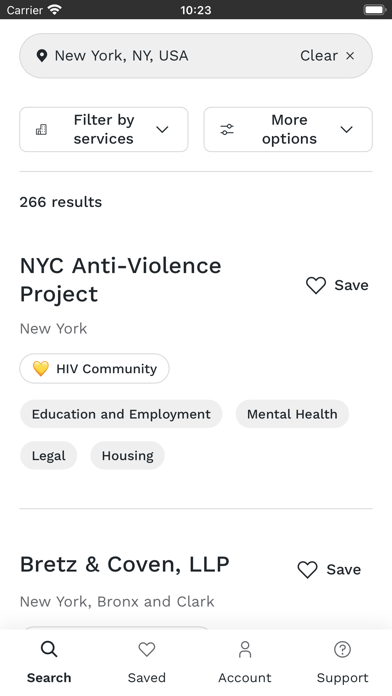Toggle Save heart for Bretz & Coven, LLP
Viewport: 392px width, 696px height.
pyautogui.click(x=308, y=569)
